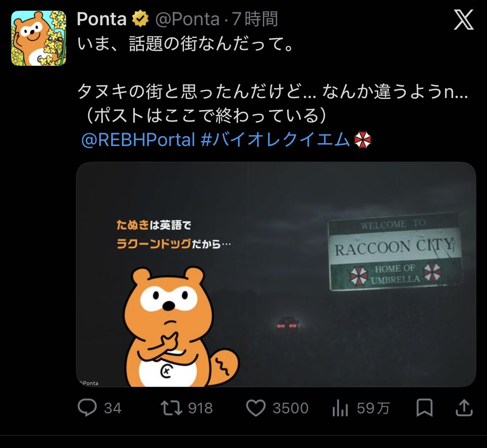This screenshot has width=487, height=448.
Task: Open Ponta's profile avatar
Action: [38, 38]
